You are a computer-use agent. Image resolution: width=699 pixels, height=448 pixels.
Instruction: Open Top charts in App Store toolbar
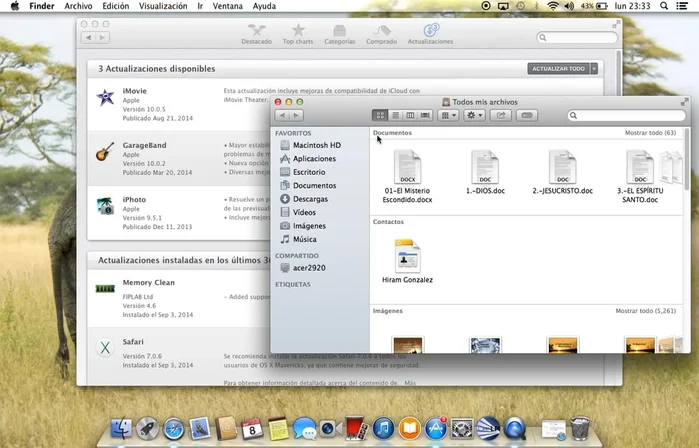297,35
